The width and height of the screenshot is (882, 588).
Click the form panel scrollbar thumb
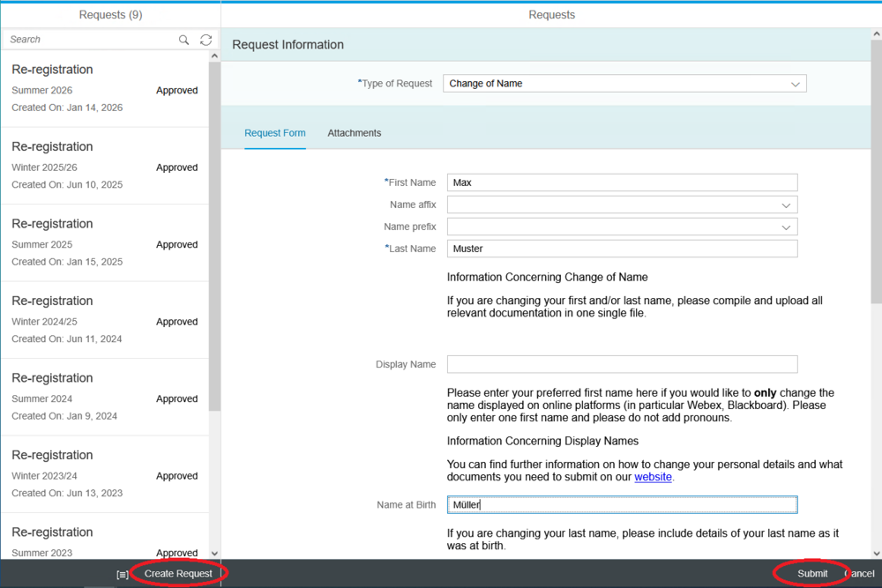point(877,171)
